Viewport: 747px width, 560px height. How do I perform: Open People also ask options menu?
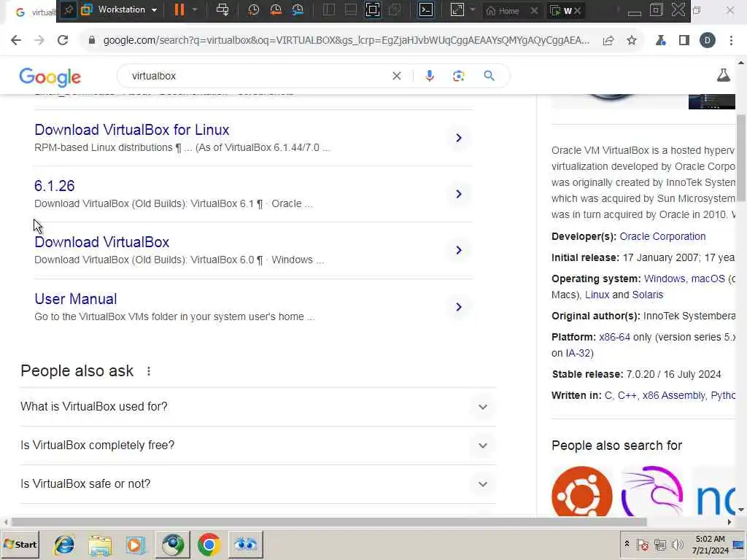coord(149,371)
